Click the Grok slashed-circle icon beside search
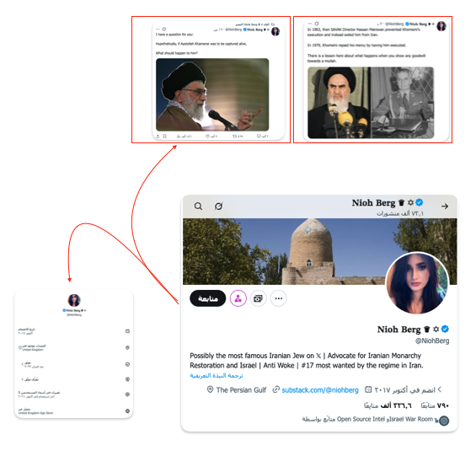 click(218, 207)
